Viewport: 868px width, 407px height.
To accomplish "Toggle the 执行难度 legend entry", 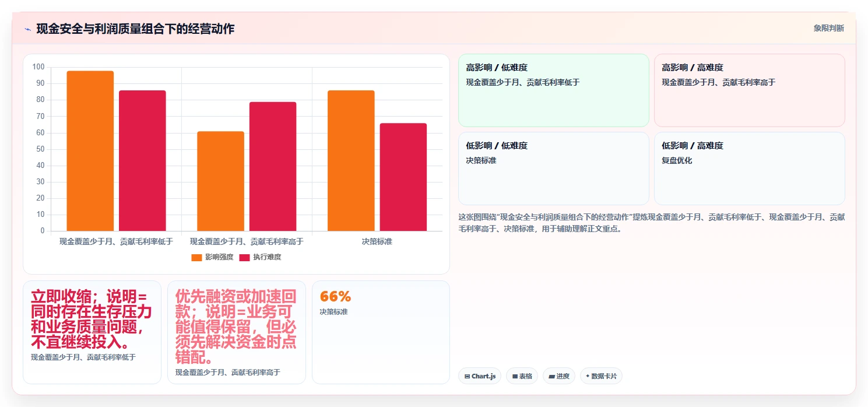I will (x=260, y=257).
